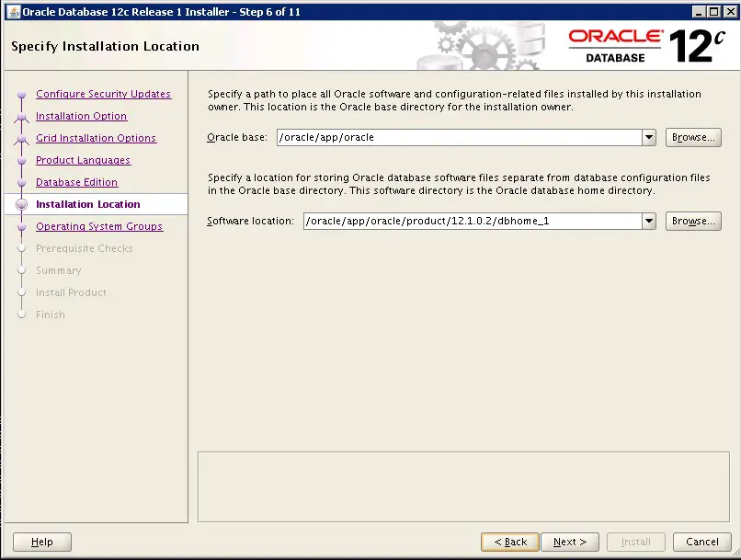Proceed with the Next button

coord(570,542)
